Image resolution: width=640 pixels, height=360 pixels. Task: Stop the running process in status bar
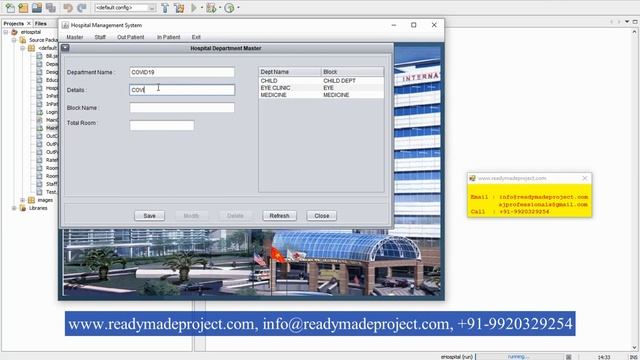click(569, 357)
